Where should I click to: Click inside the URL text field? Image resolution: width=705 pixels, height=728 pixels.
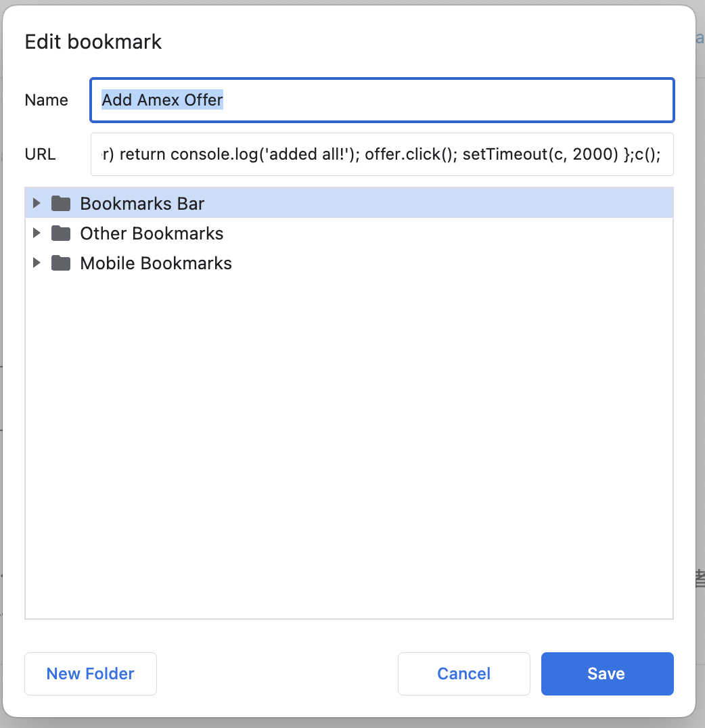pyautogui.click(x=382, y=154)
